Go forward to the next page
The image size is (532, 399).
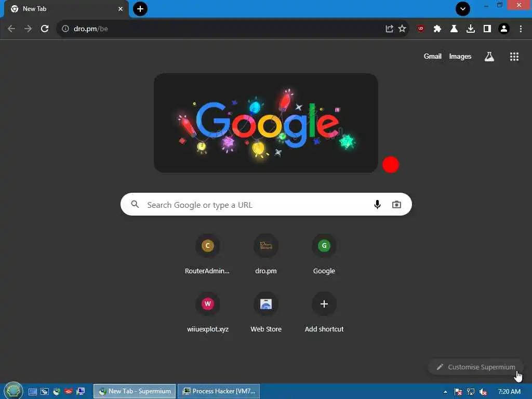pyautogui.click(x=28, y=29)
